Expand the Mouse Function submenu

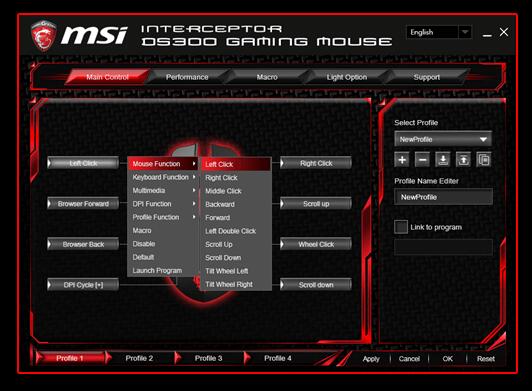pyautogui.click(x=163, y=164)
